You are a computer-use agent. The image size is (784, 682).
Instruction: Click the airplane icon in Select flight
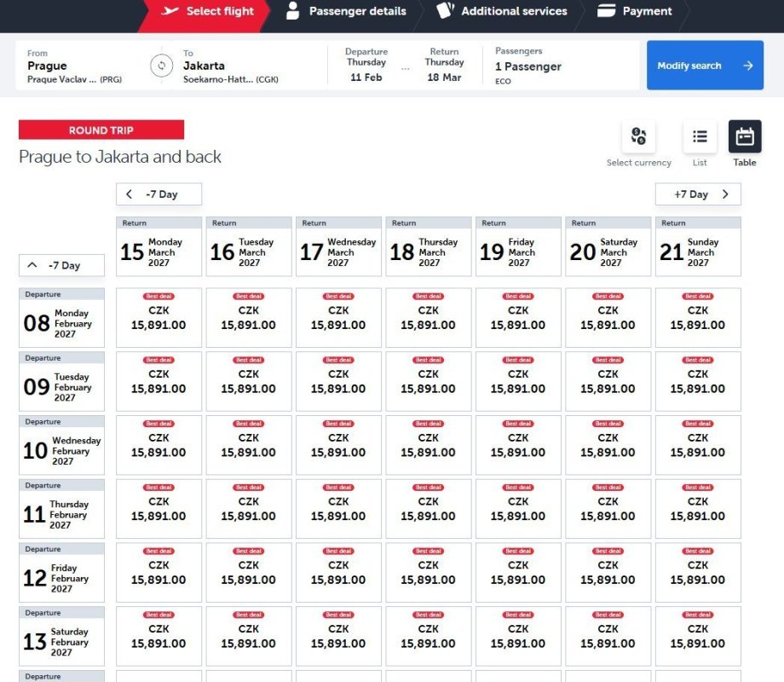point(170,11)
